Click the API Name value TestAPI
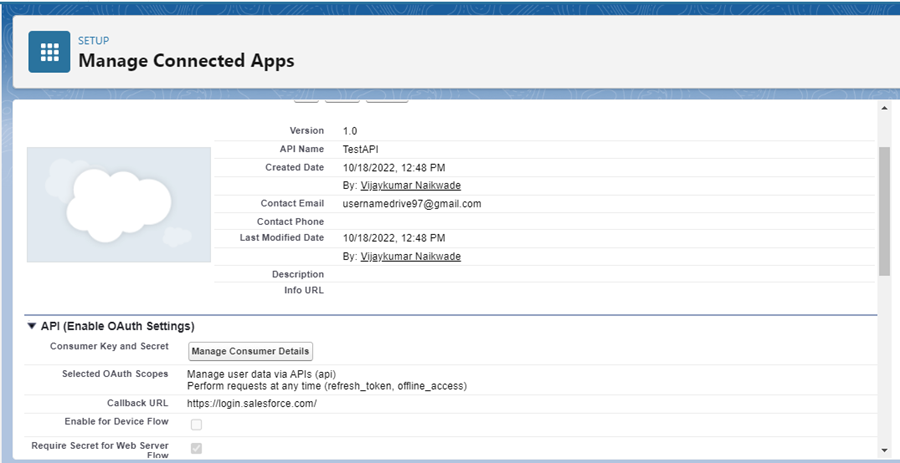This screenshot has width=900, height=463. [360, 148]
